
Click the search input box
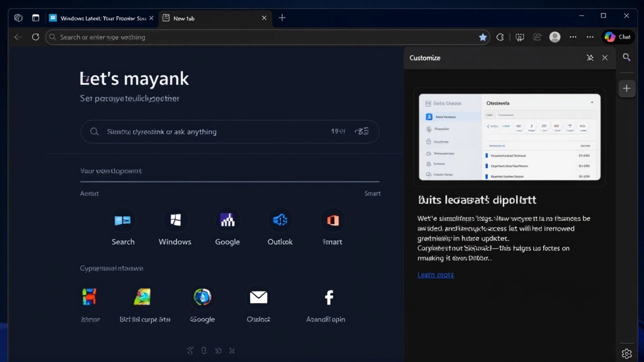point(230,131)
